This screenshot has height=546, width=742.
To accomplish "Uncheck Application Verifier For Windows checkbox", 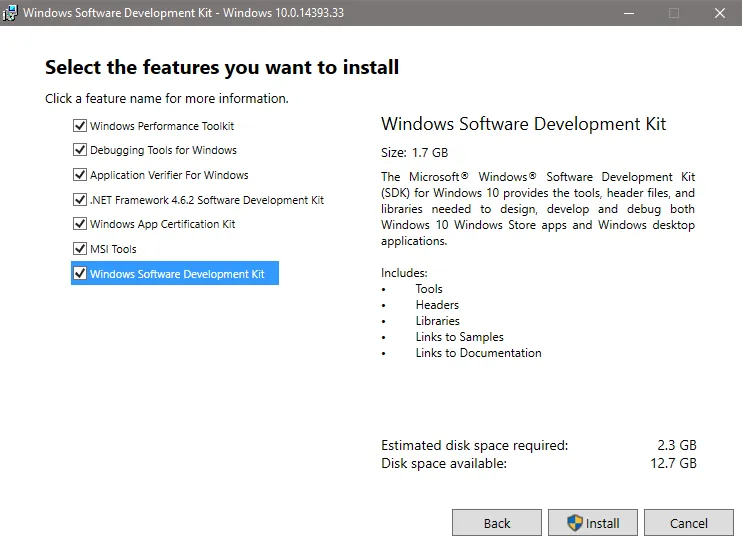I will [80, 175].
